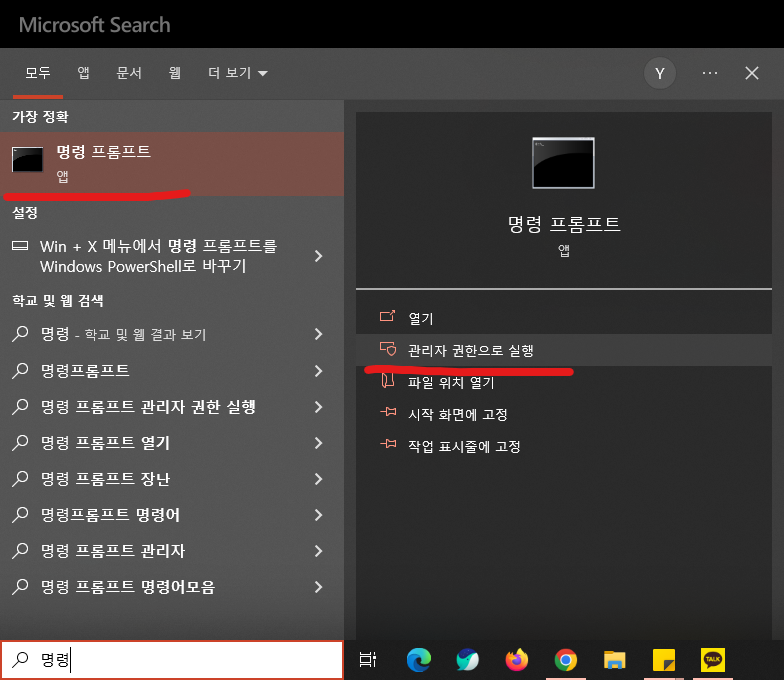Open the 명령 프롬프트 best match result
This screenshot has height=680, width=784.
coord(172,164)
